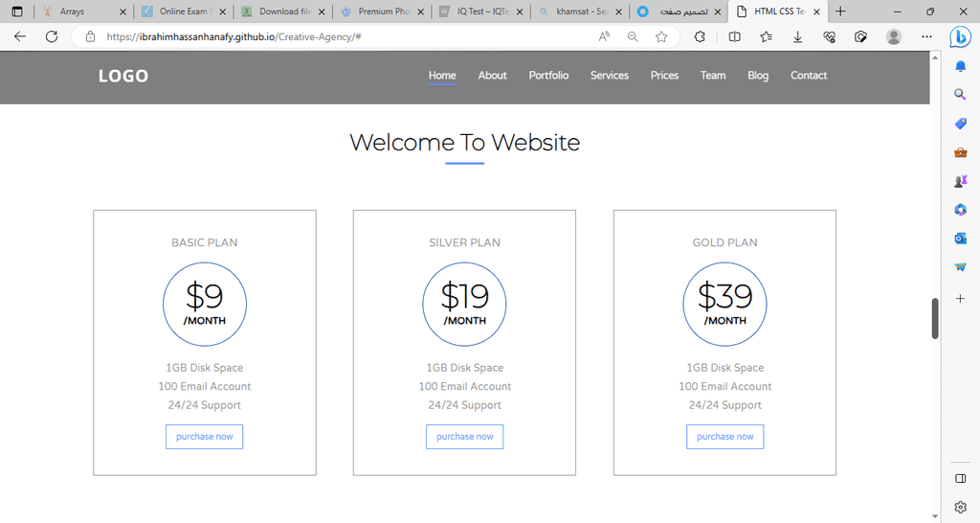Add a new sidebar app
This screenshot has width=980, height=523.
click(x=961, y=299)
